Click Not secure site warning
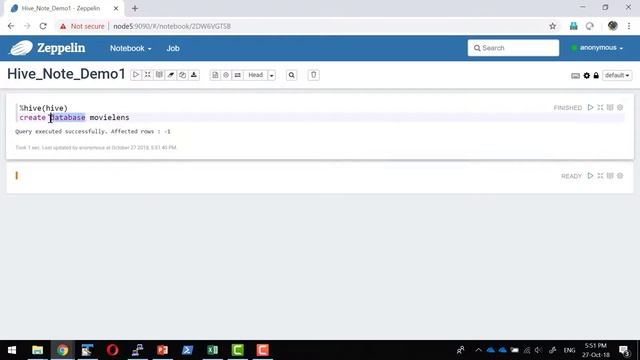 [x=82, y=26]
